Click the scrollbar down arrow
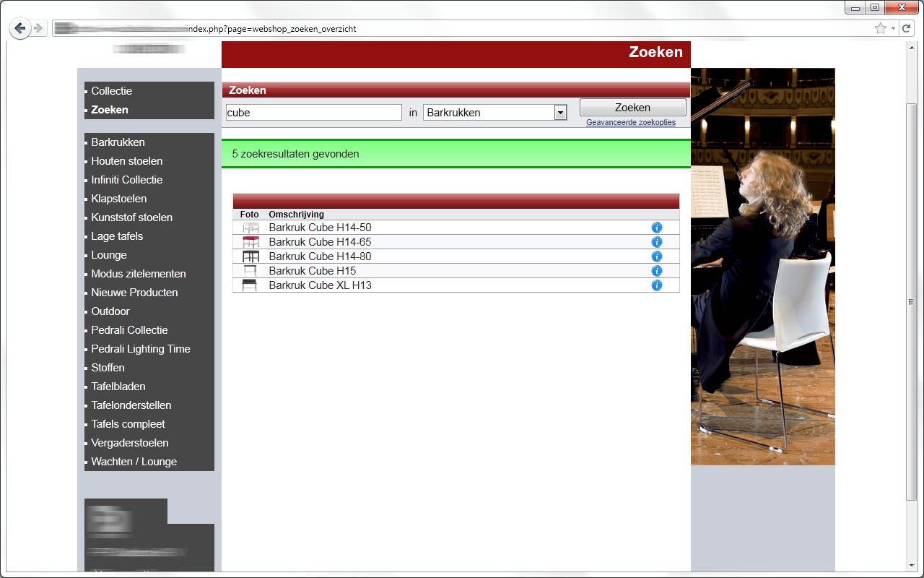 pyautogui.click(x=911, y=565)
